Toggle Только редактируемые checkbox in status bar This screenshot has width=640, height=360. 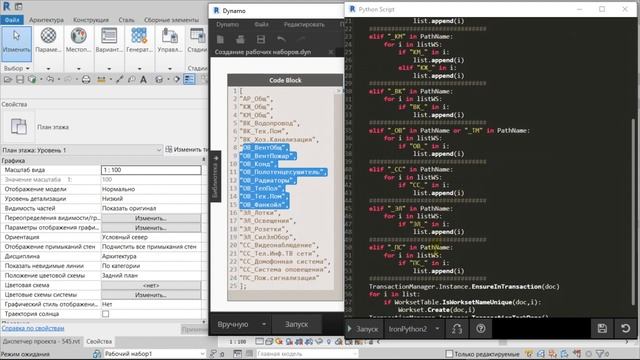[x=449, y=354]
